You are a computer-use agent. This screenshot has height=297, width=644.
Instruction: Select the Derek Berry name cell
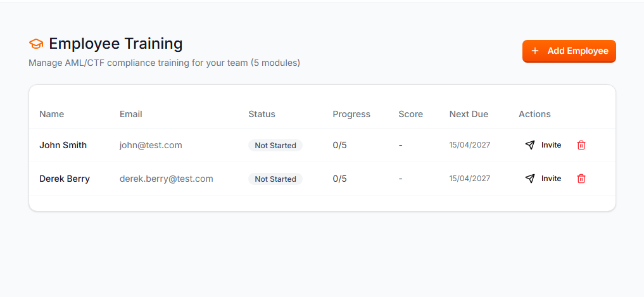(65, 179)
